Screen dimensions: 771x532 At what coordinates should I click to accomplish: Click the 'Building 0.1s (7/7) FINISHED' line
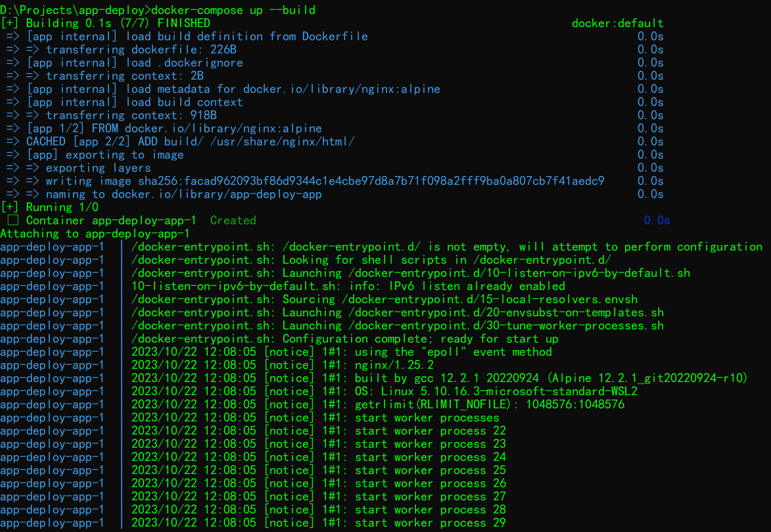click(106, 23)
